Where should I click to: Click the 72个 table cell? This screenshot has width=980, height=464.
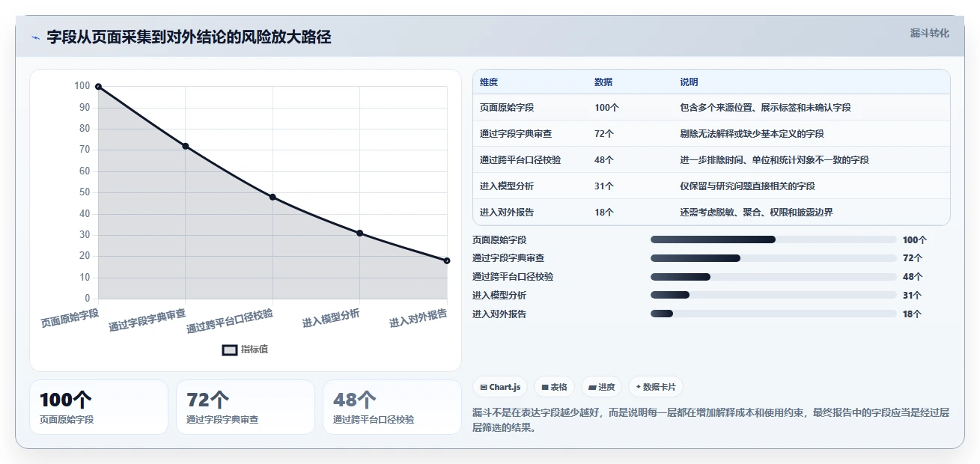(604, 134)
